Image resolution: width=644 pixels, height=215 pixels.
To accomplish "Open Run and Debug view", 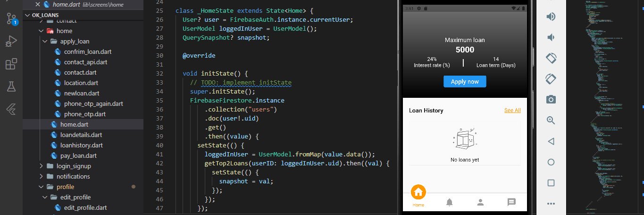I will (x=11, y=42).
